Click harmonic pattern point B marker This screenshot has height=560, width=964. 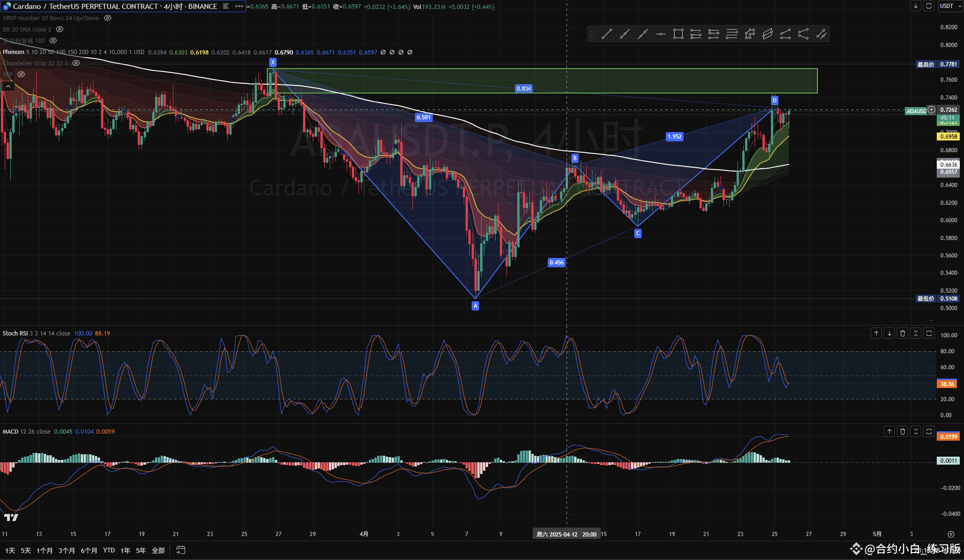point(575,158)
